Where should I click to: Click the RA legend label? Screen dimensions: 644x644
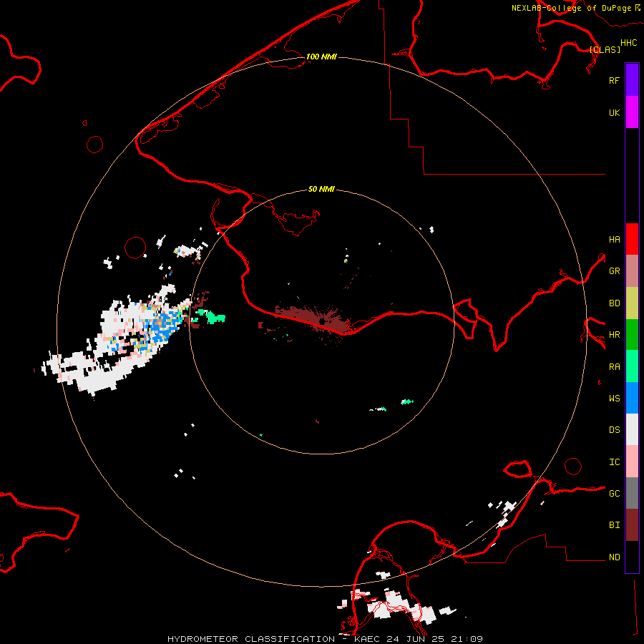[x=614, y=367]
